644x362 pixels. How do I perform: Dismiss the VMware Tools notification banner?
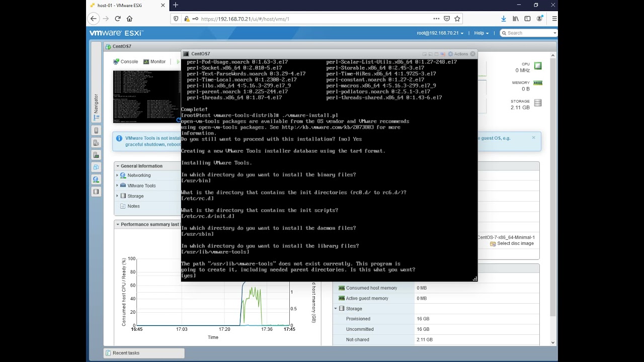click(534, 137)
